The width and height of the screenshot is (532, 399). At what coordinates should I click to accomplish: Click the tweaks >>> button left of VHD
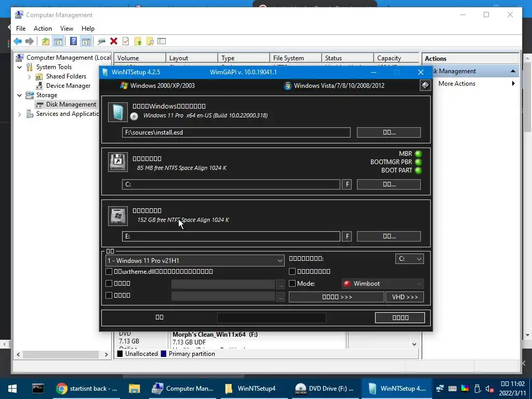(x=337, y=297)
